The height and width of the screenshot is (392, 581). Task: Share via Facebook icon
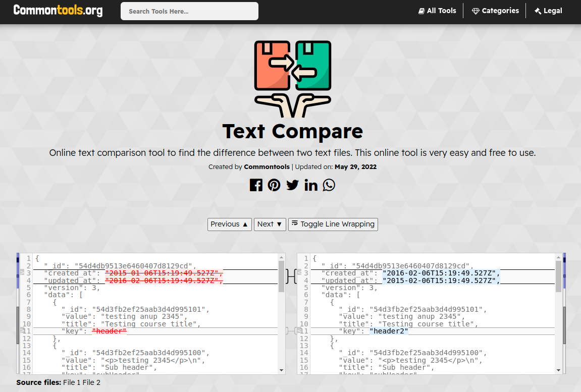(256, 185)
